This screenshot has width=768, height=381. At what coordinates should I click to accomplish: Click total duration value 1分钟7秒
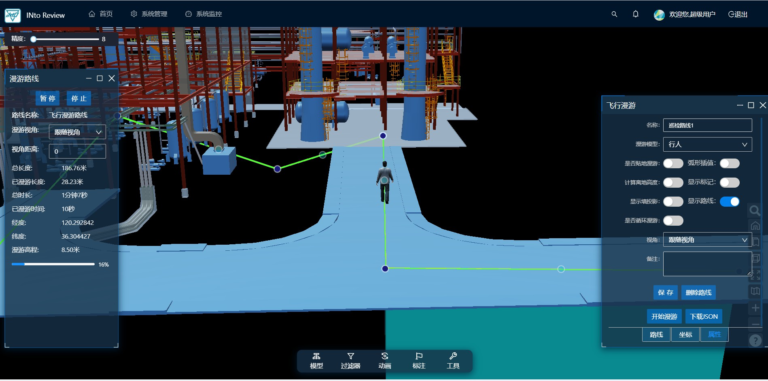pyautogui.click(x=74, y=195)
